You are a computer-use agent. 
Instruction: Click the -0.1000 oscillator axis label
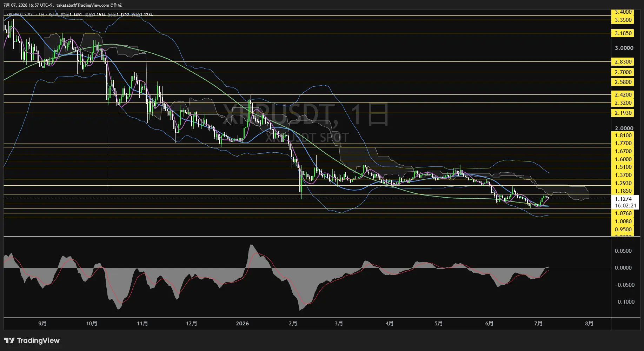pos(624,302)
